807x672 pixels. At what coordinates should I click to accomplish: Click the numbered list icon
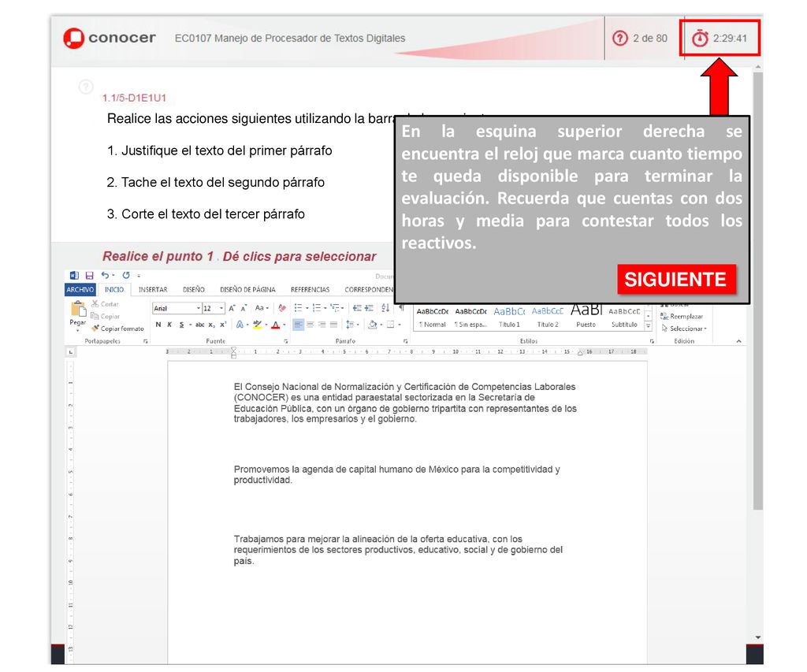coord(316,308)
